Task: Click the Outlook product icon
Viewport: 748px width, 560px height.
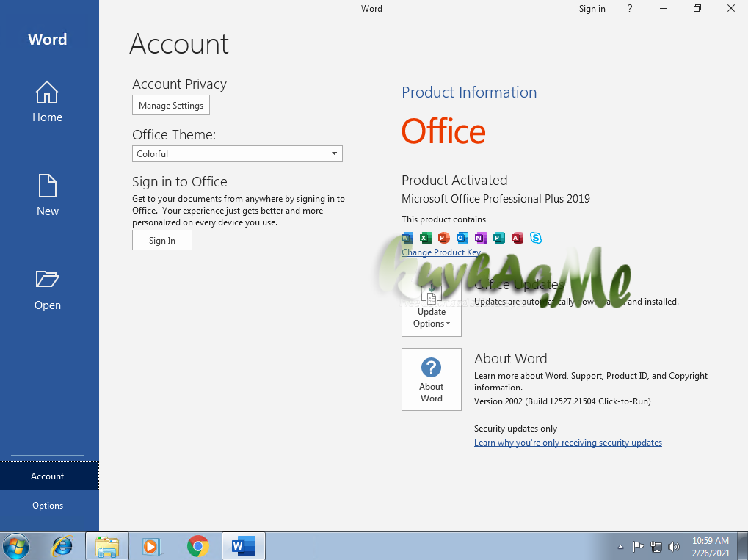Action: (462, 238)
